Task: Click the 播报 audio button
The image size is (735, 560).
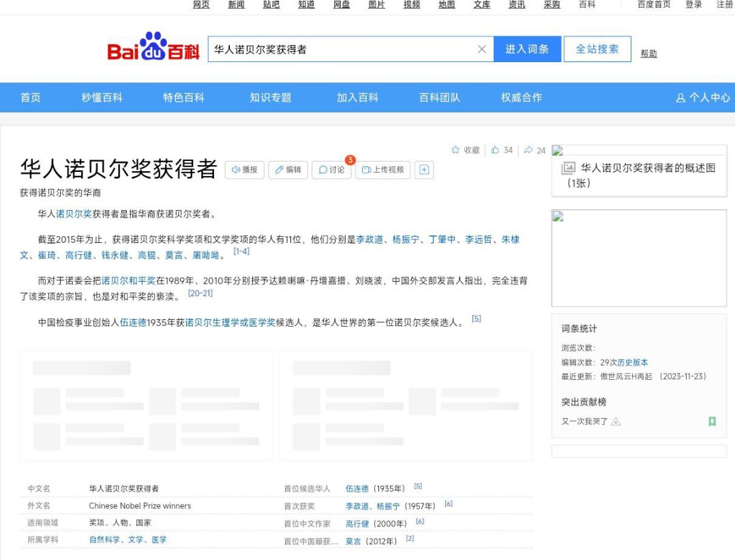Action: pos(245,170)
